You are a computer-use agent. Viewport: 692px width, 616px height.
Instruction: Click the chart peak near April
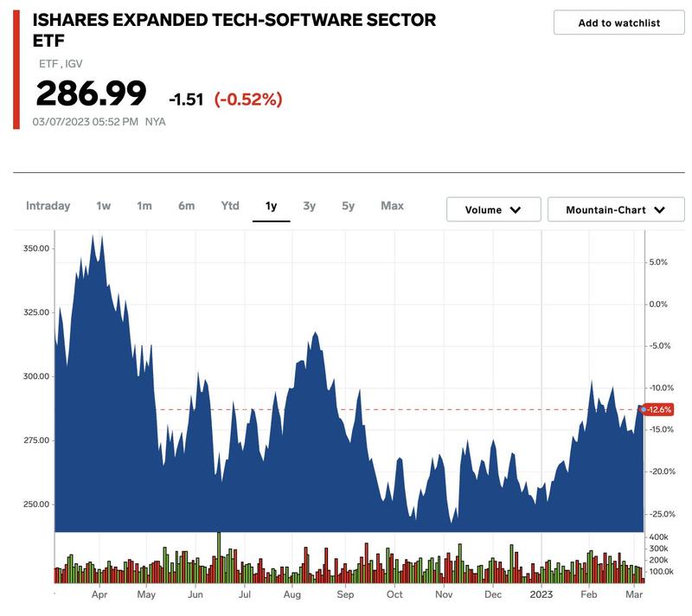tap(93, 236)
